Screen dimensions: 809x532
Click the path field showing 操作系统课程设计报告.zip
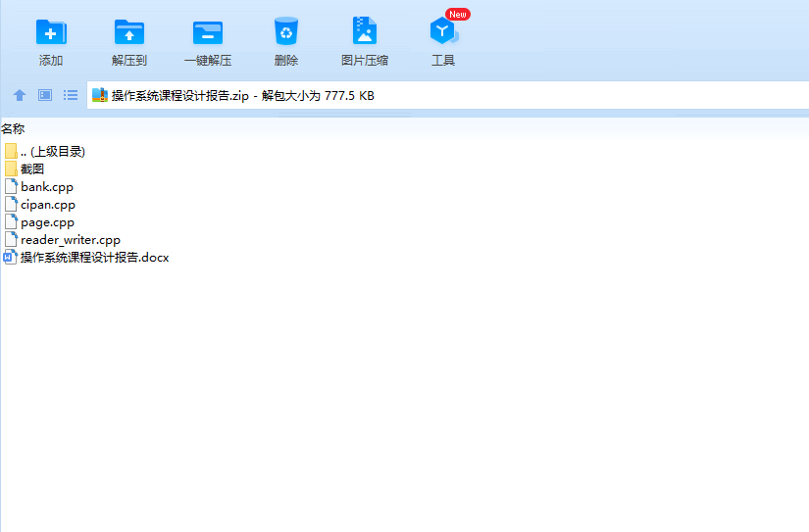tap(448, 95)
